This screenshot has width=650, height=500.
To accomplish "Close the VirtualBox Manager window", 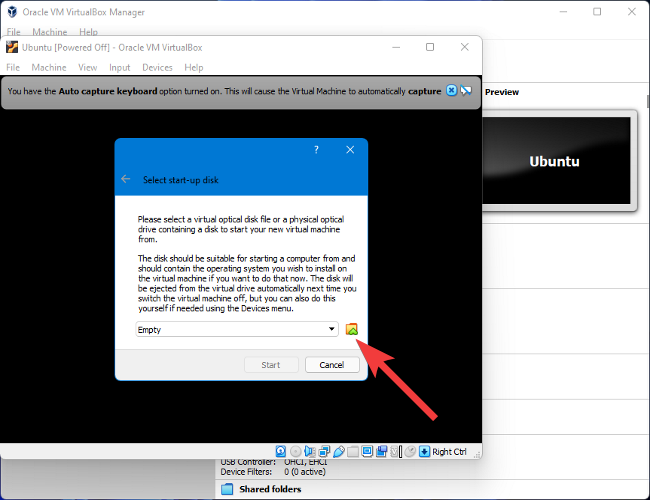I will (x=632, y=12).
